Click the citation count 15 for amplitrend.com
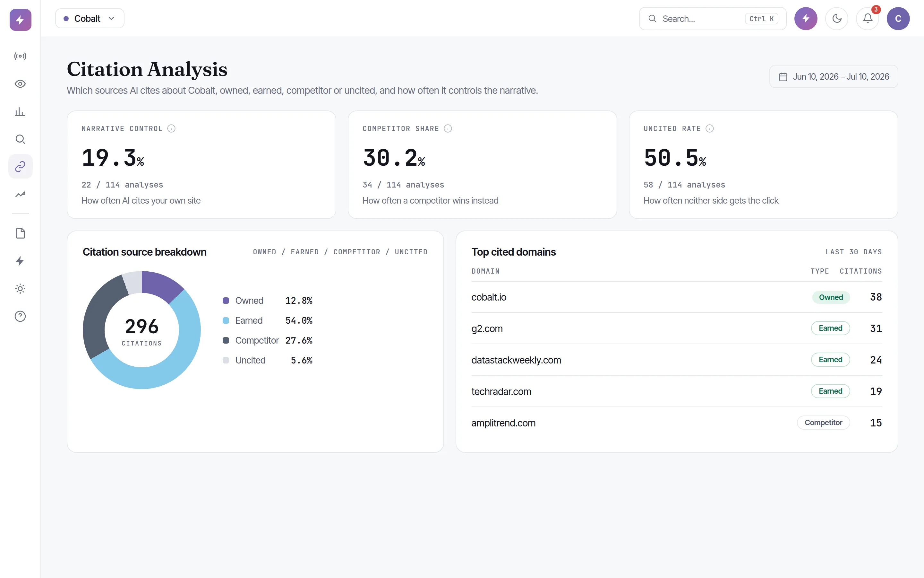Image resolution: width=924 pixels, height=578 pixels. point(876,423)
